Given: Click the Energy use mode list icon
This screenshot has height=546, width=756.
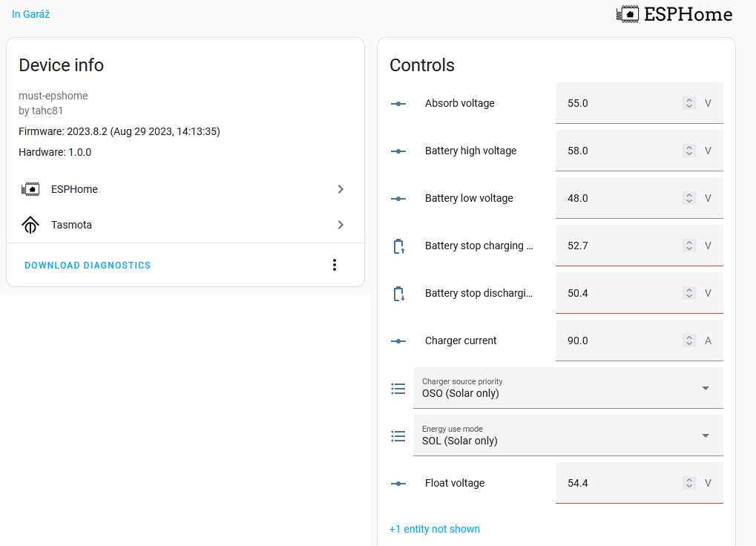Looking at the screenshot, I should pos(398,435).
